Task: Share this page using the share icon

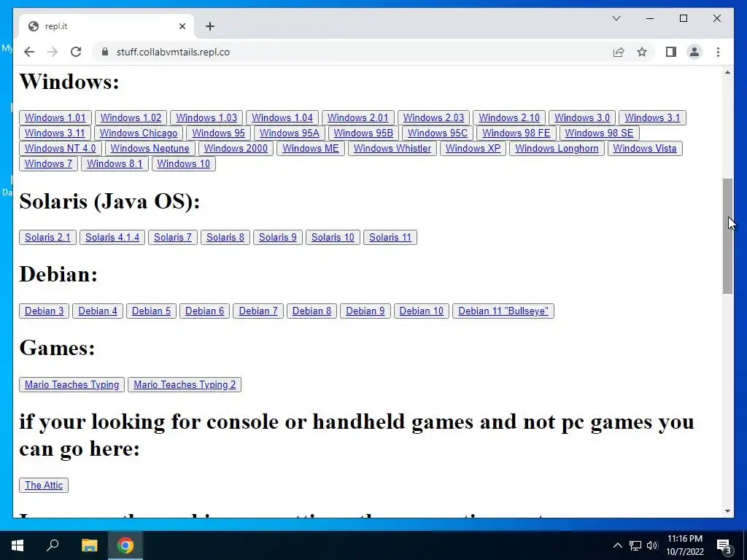Action: (619, 52)
